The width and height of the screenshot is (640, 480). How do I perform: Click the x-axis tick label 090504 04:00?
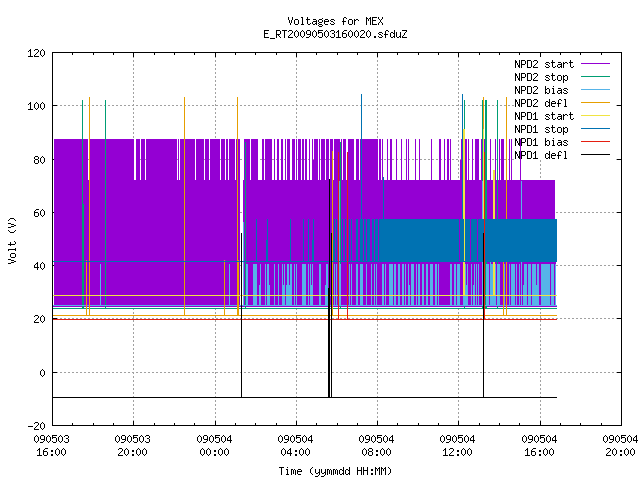click(x=296, y=446)
